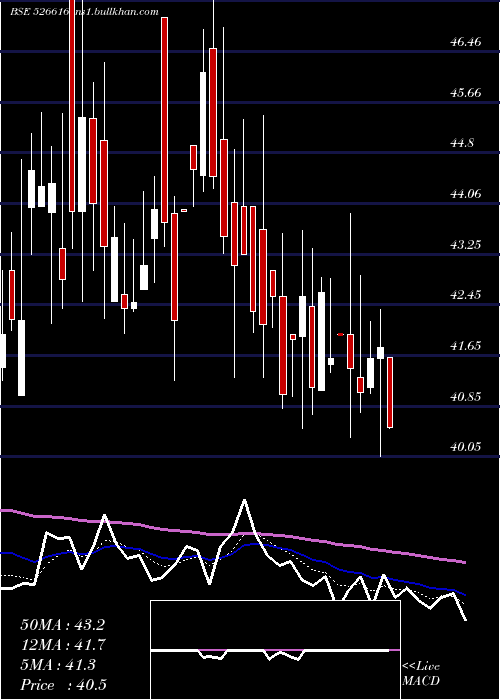Click the 46.46 price level label
Viewport: 500px width, 700px height.
[466, 42]
